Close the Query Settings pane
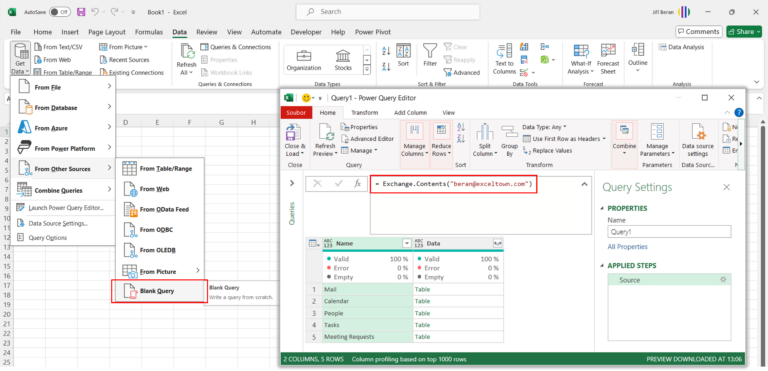 tap(726, 187)
